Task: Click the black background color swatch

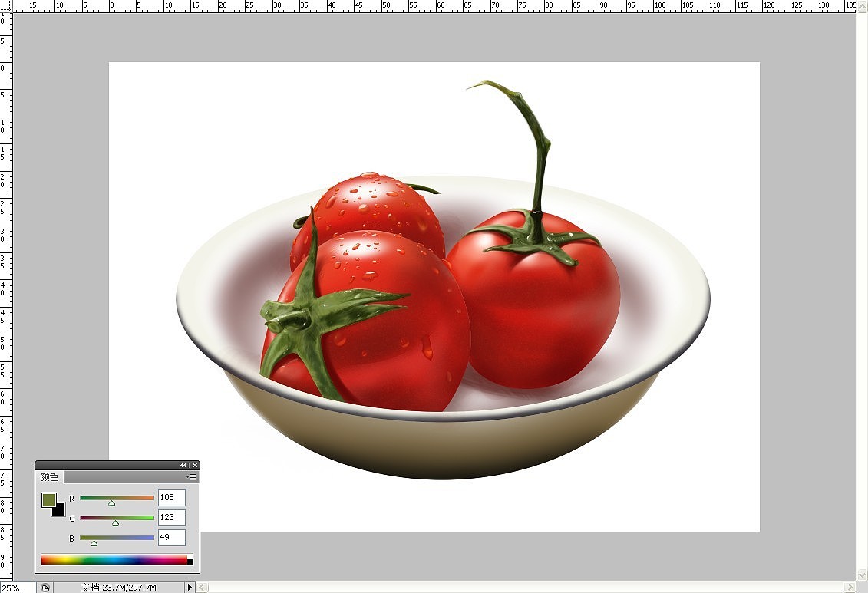Action: [x=59, y=511]
